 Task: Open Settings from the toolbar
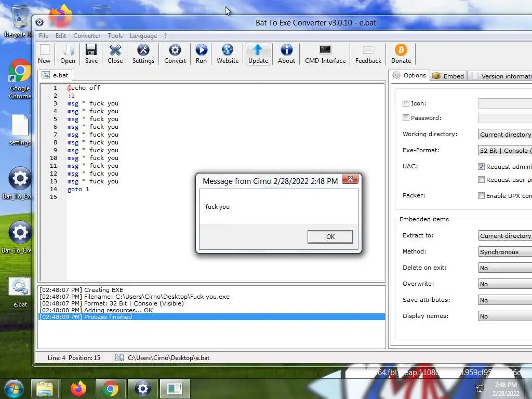click(143, 54)
